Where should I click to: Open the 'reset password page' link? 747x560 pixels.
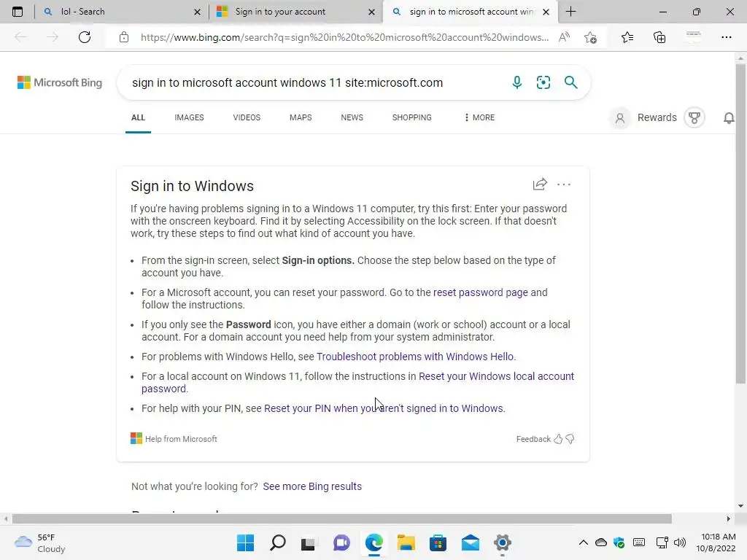click(480, 292)
